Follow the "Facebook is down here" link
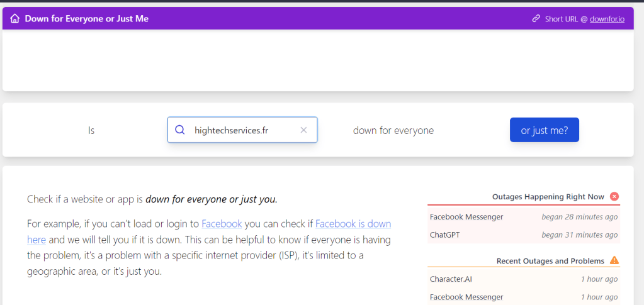This screenshot has width=644, height=305. click(353, 224)
